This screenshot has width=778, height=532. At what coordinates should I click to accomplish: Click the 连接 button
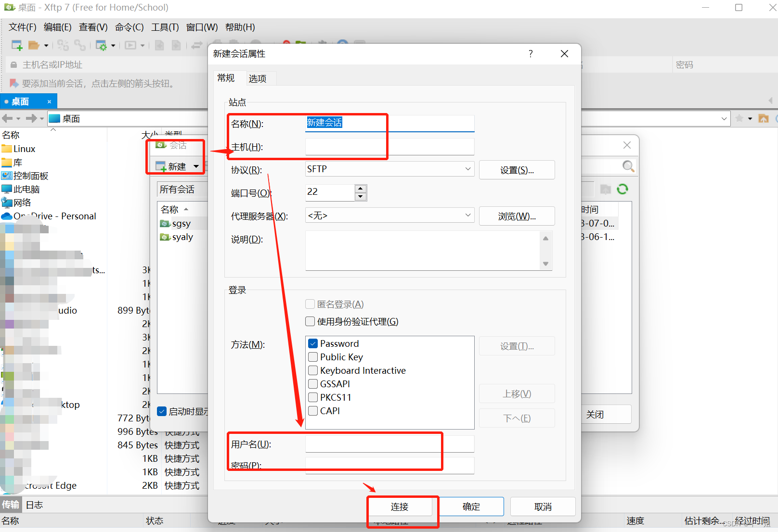pyautogui.click(x=400, y=507)
